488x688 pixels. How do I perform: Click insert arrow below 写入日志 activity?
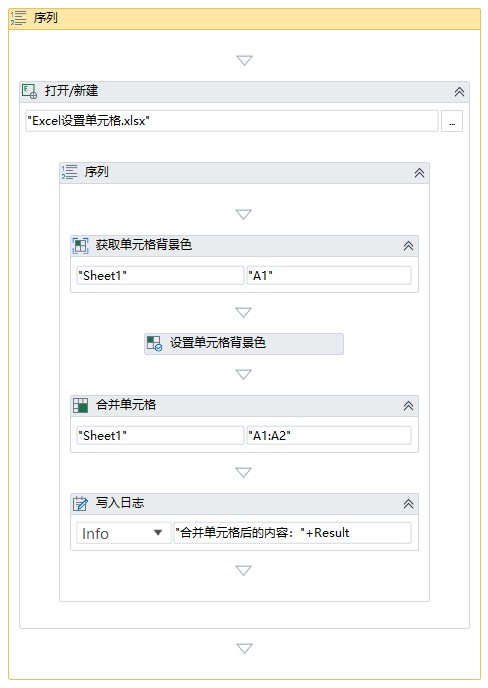244,570
